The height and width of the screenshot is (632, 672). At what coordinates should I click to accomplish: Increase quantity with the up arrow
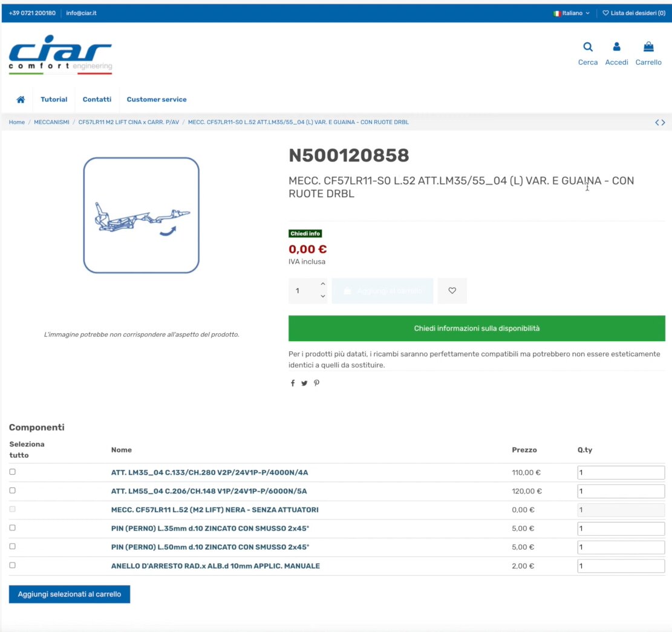pos(323,284)
